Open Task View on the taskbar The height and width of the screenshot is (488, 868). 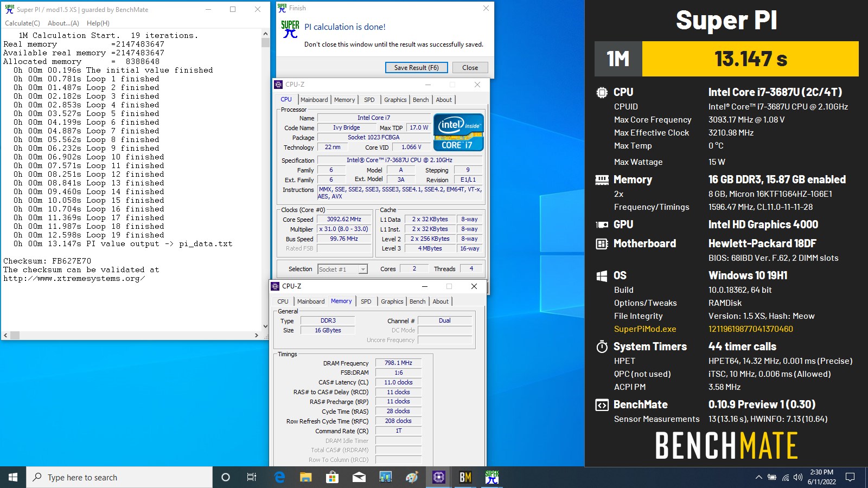[252, 477]
